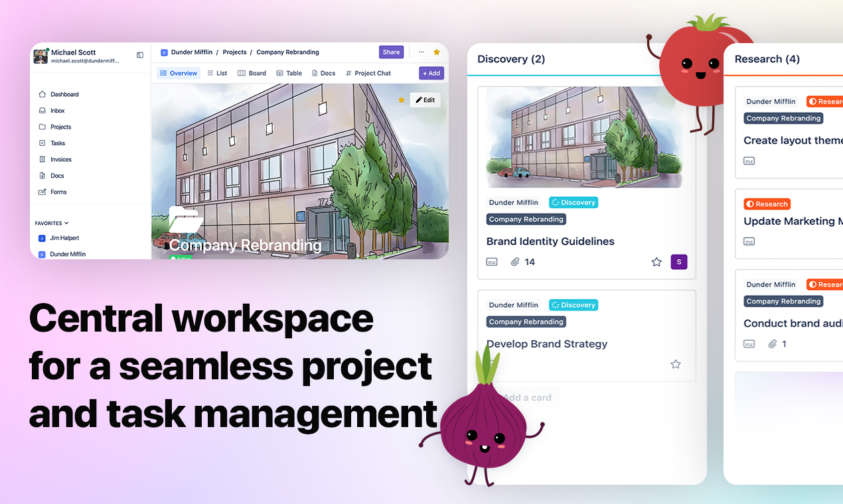Screen dimensions: 843x504
Task: Click the more options ellipsis next to Share
Action: click(x=421, y=52)
